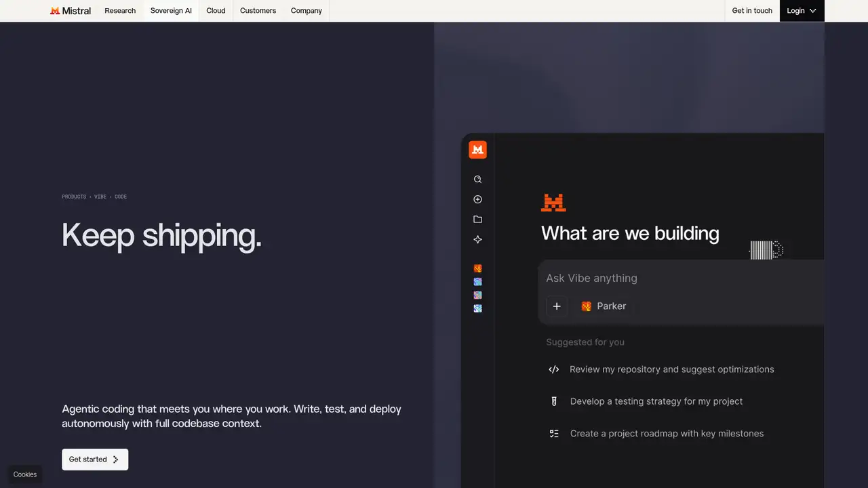Select Create a project roadmap with key milestones
Image resolution: width=868 pixels, height=488 pixels.
click(667, 434)
